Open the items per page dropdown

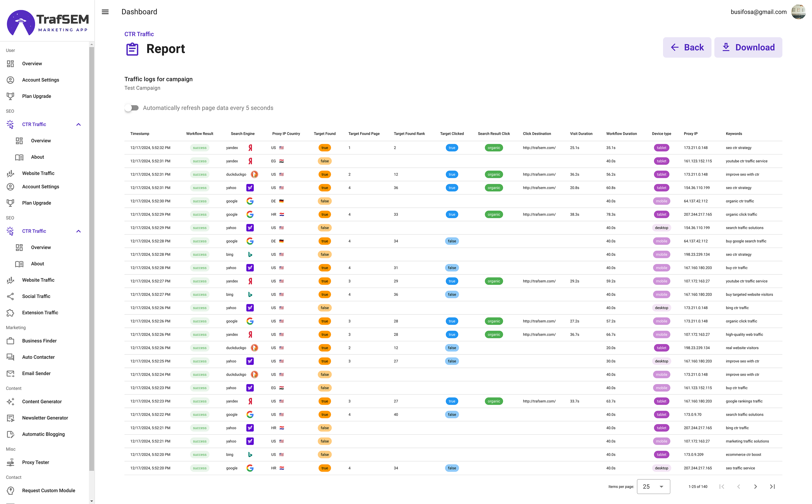(653, 487)
